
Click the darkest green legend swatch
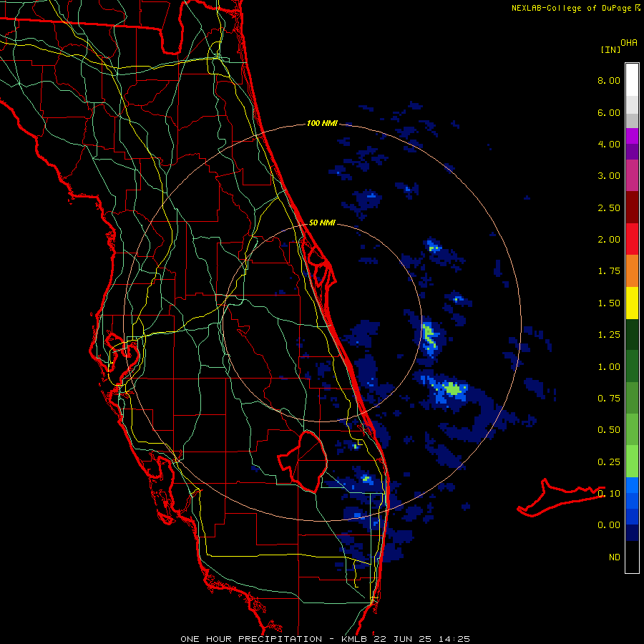632,334
